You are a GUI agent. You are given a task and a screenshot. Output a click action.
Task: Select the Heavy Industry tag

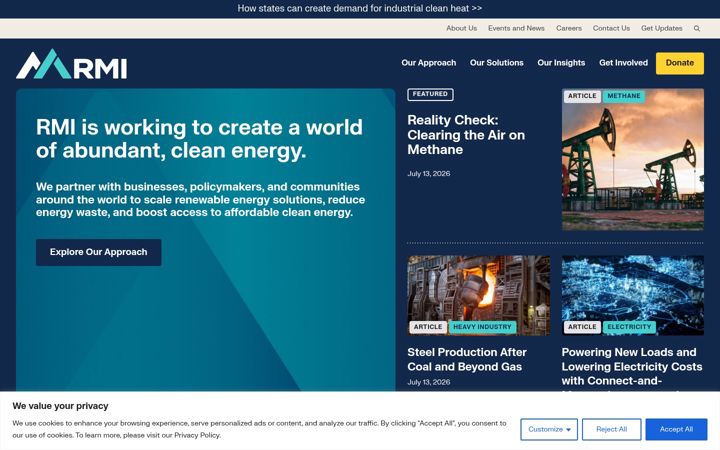(x=482, y=327)
